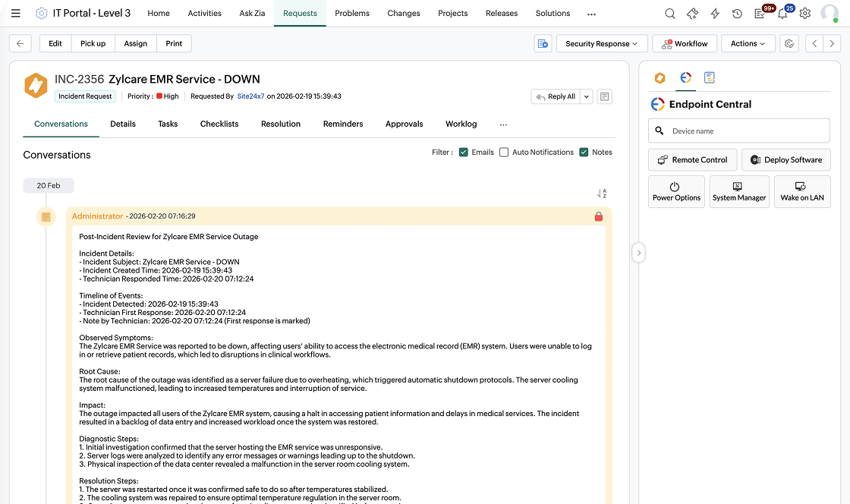Open the Home menu item

coord(159,13)
